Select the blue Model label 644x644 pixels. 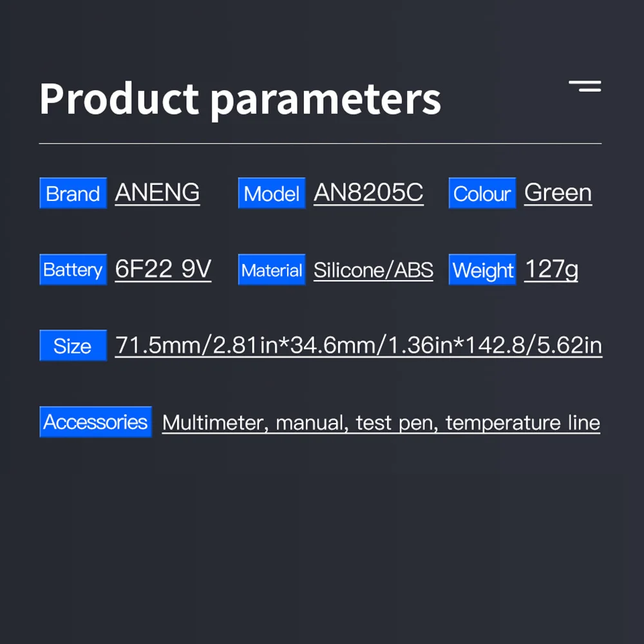pyautogui.click(x=271, y=193)
